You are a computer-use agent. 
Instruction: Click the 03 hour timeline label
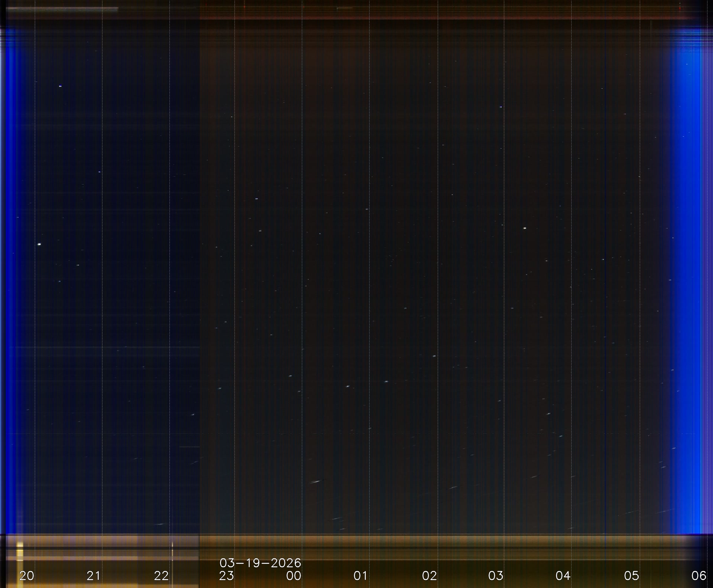tap(496, 576)
